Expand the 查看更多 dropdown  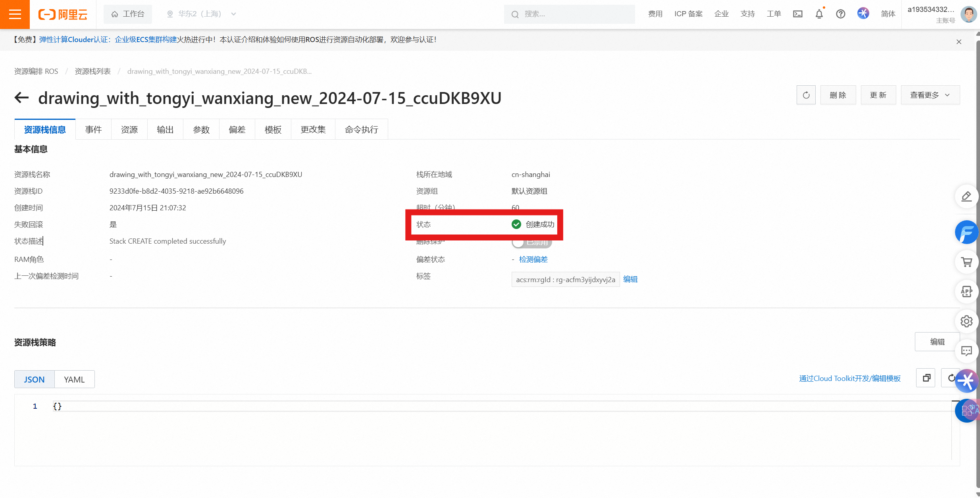pos(930,95)
